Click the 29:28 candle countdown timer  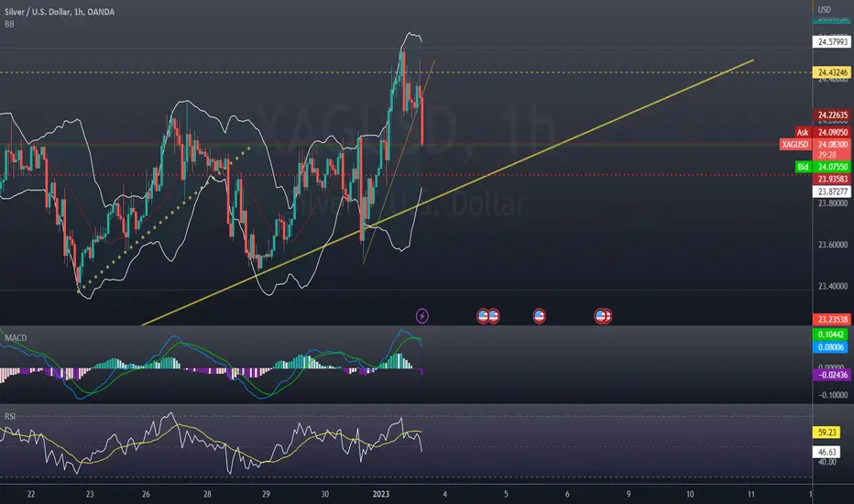(x=827, y=155)
